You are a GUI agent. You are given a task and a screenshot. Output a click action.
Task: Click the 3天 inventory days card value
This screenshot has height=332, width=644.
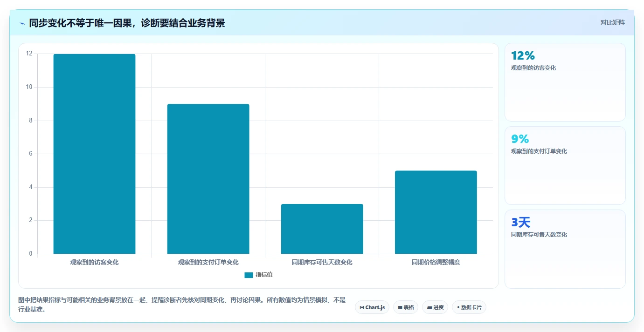coord(520,223)
